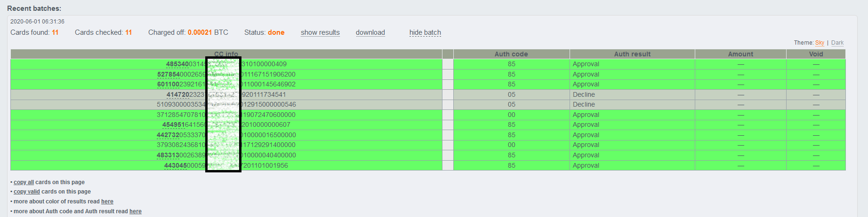The width and height of the screenshot is (868, 217).
Task: Hide the current batch
Action: point(425,32)
